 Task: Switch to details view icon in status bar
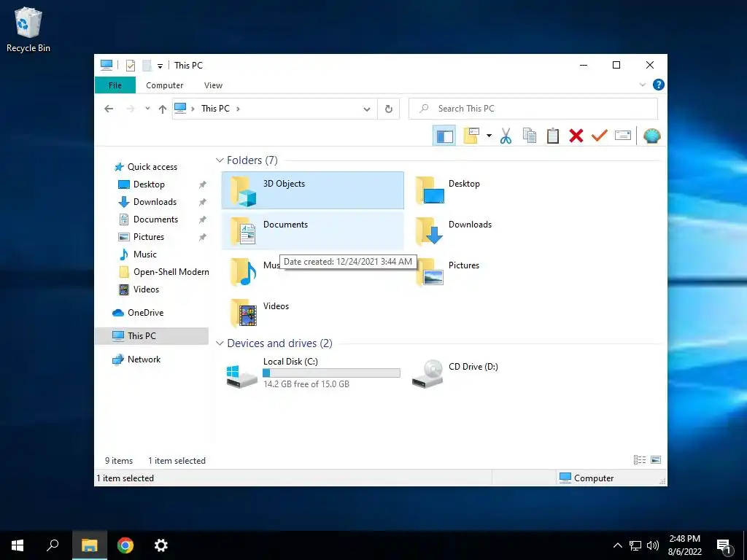[639, 460]
